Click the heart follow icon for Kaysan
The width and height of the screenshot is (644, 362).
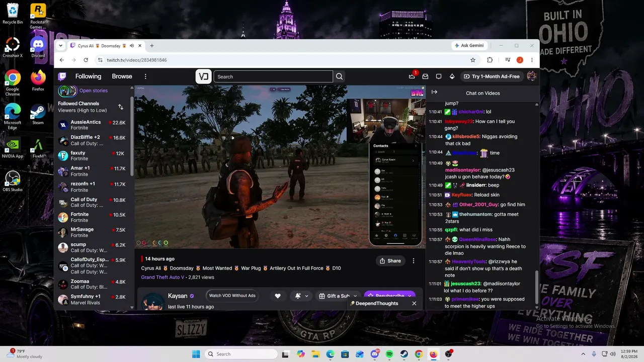tap(277, 296)
